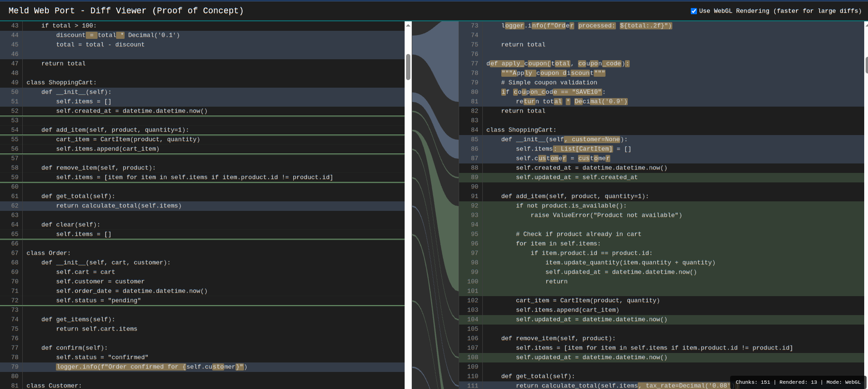Screen dimensions: 868x389
Task: Click left line number 79
Action: pos(15,367)
